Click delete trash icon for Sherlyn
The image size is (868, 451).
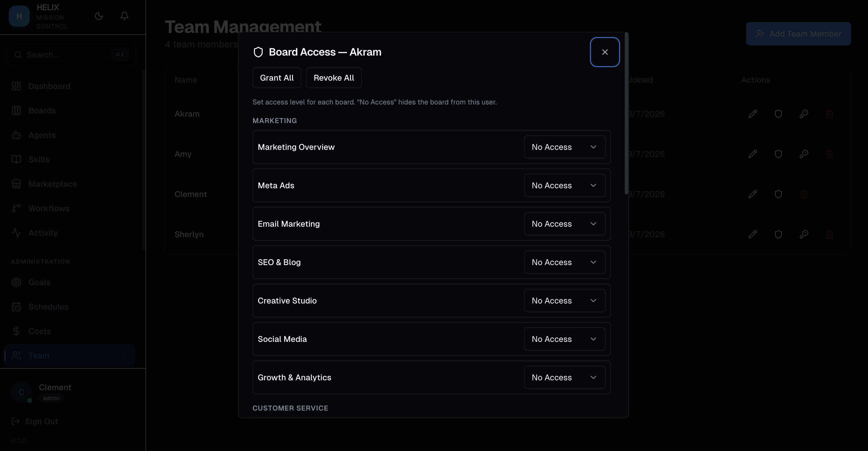(x=829, y=234)
